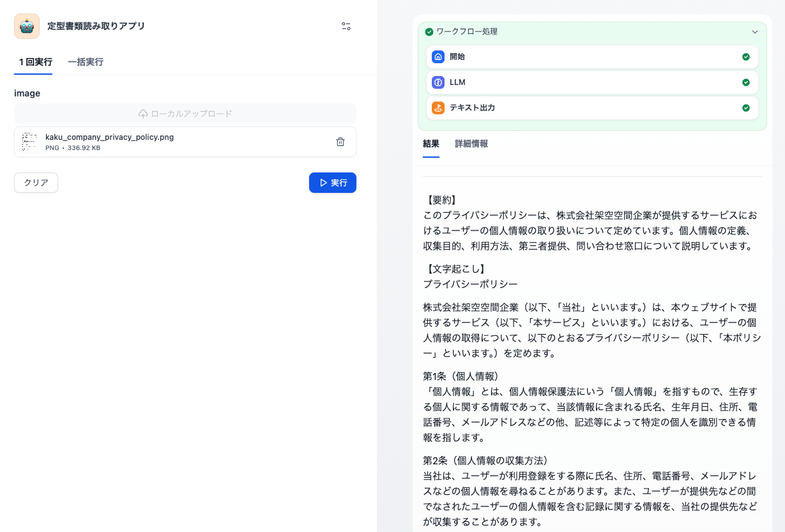Expand the LLM workflow step row
This screenshot has height=532, width=785.
591,82
